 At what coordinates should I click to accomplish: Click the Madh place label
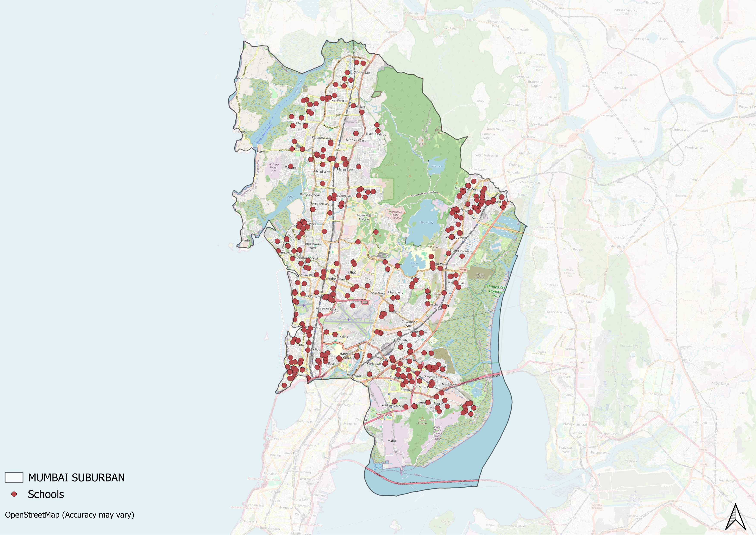pyautogui.click(x=246, y=241)
